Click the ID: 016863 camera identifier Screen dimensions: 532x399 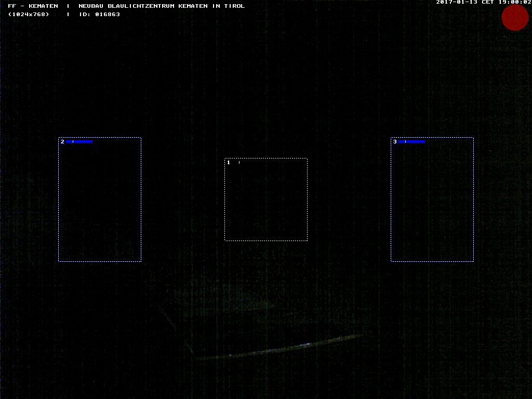[x=99, y=15]
